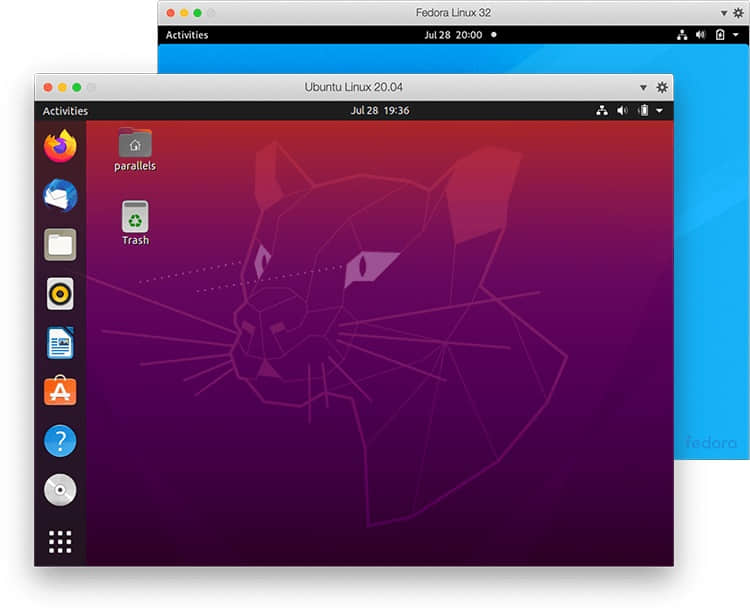Open the Jul 28 19:36 clock menu
Screen dimensions: 750x614
[x=380, y=110]
